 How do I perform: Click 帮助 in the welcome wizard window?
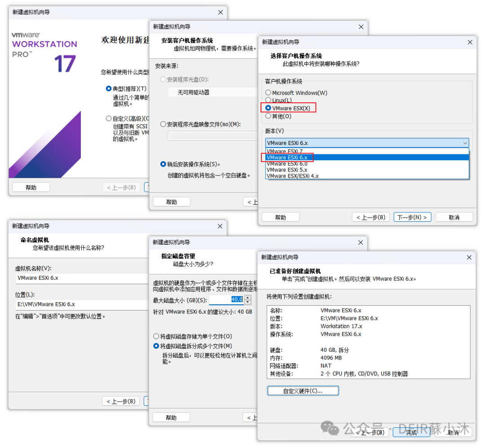(31, 187)
